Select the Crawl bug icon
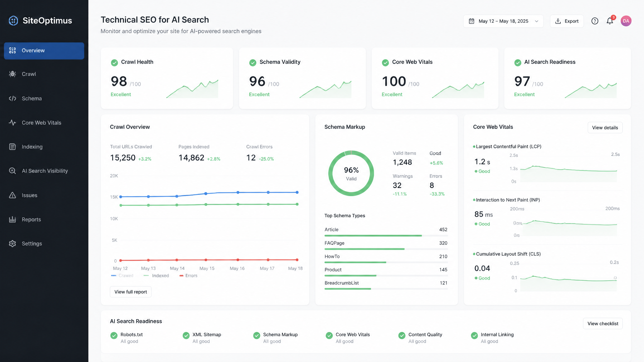This screenshot has width=644, height=362. pyautogui.click(x=12, y=74)
